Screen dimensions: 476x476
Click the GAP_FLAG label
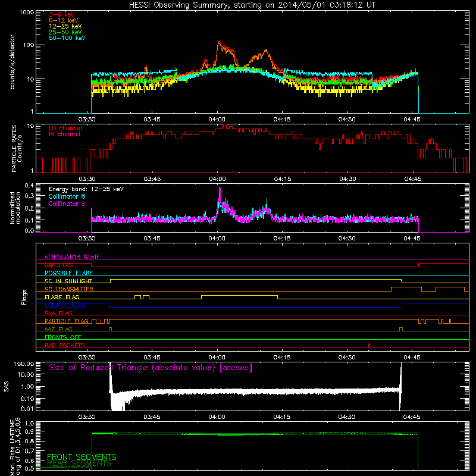point(58,265)
